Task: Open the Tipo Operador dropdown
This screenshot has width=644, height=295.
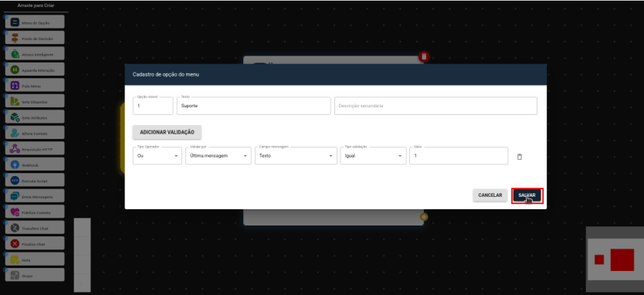Action: point(158,156)
